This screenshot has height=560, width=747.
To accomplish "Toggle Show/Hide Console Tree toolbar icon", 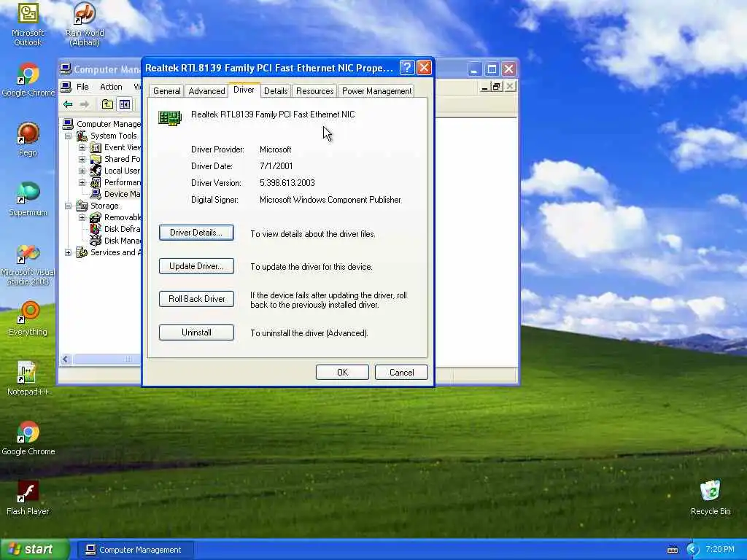I will coord(125,104).
